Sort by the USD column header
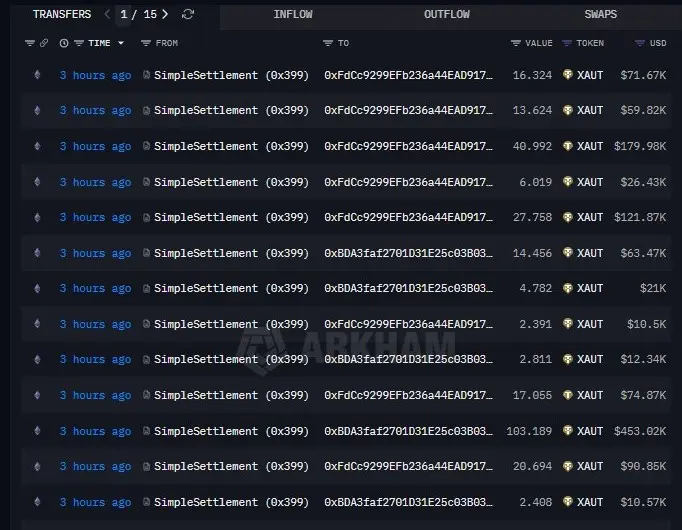682x530 pixels. tap(658, 43)
